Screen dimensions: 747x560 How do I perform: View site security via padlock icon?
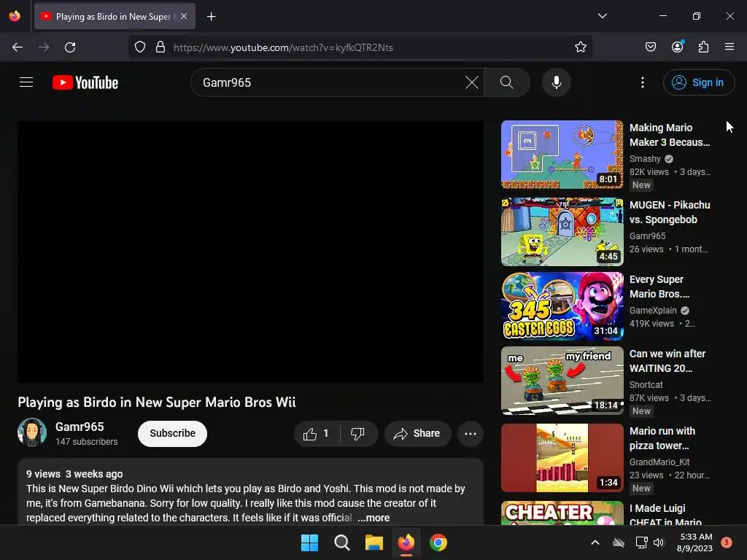(x=160, y=47)
